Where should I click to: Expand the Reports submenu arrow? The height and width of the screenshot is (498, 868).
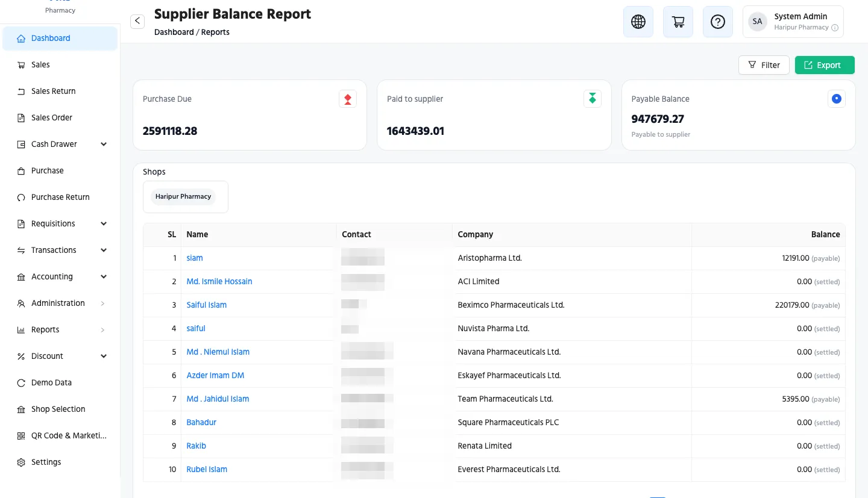103,330
